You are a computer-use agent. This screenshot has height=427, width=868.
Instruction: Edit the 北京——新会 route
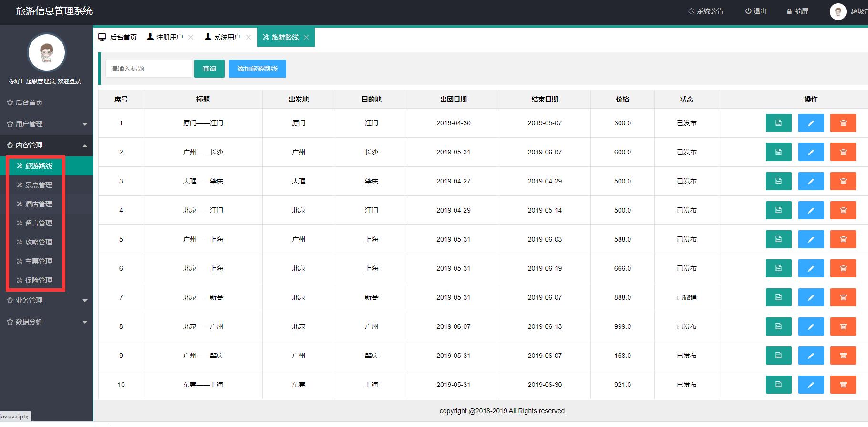811,297
